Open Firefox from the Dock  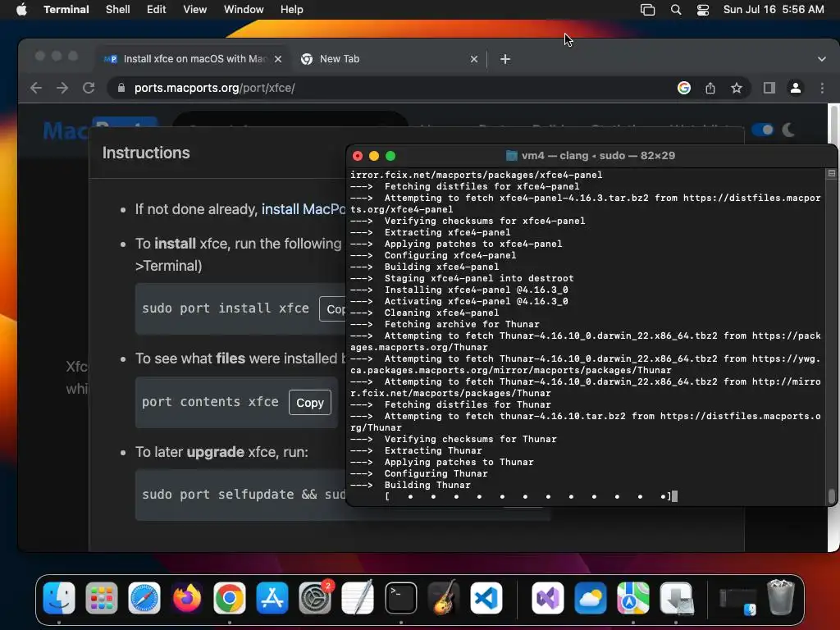click(187, 598)
